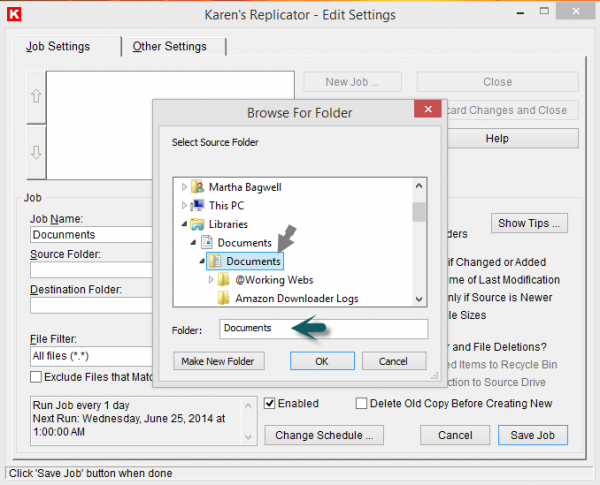Image resolution: width=600 pixels, height=485 pixels.
Task: Click the Show Tips button
Action: pos(529,223)
